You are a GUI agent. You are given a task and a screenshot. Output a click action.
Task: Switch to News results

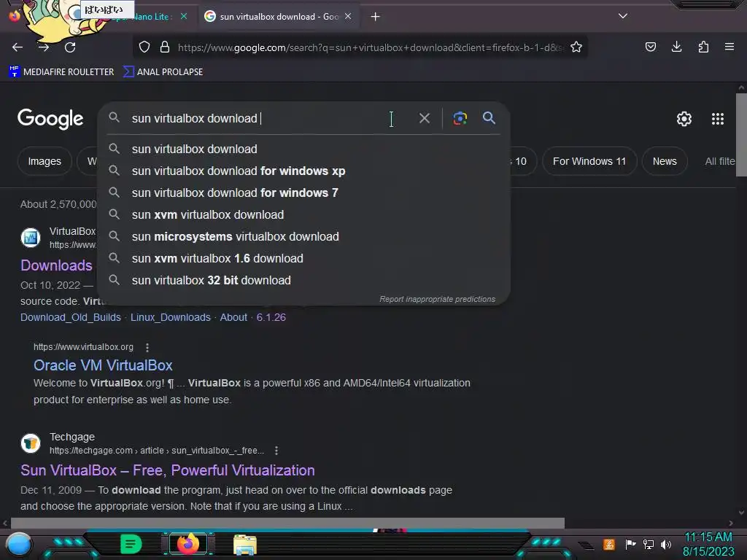[x=664, y=161]
